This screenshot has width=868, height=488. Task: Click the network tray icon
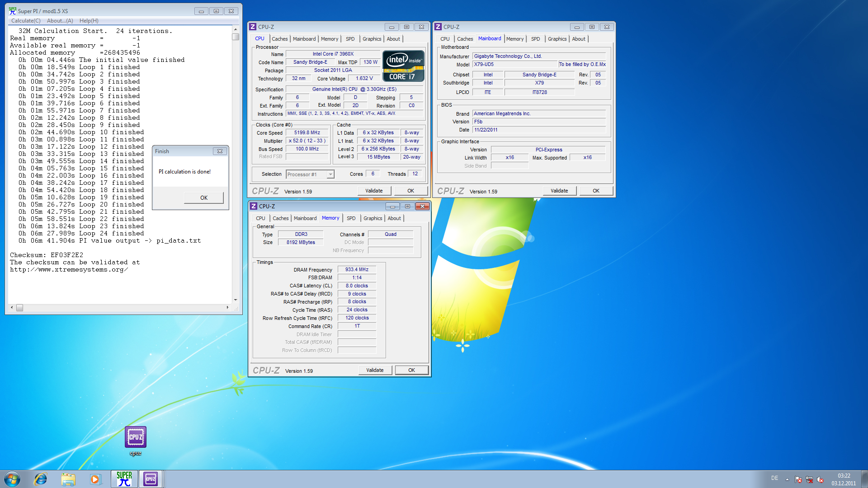click(x=809, y=479)
